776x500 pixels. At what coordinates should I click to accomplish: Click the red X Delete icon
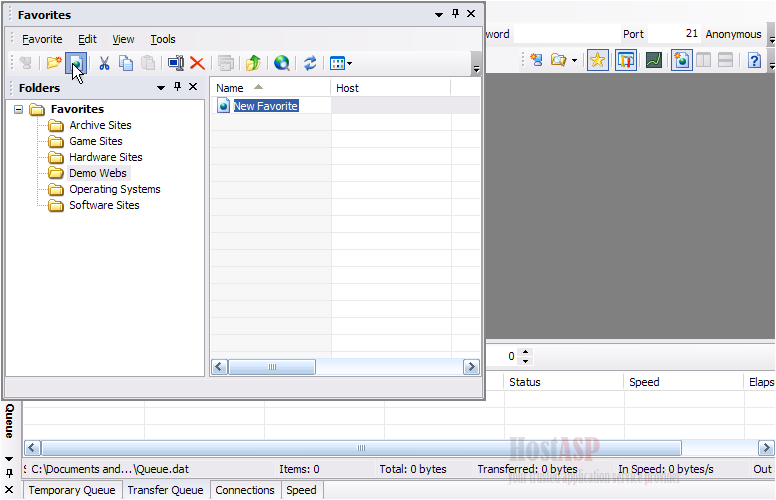197,63
